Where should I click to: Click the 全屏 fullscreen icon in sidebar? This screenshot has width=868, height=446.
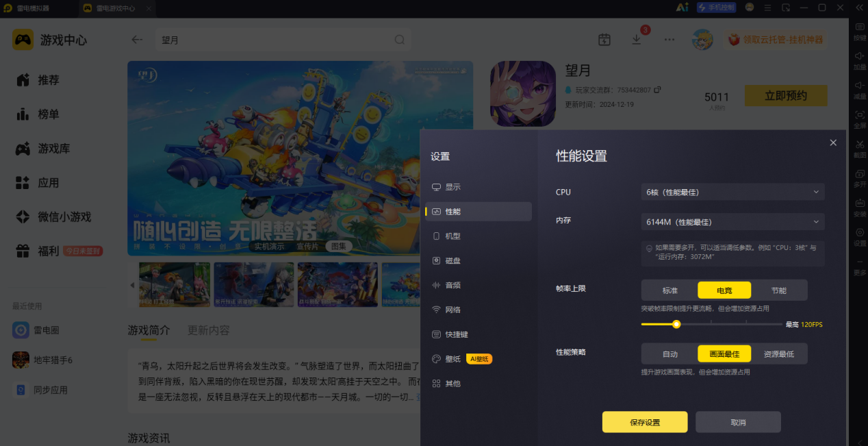point(860,119)
